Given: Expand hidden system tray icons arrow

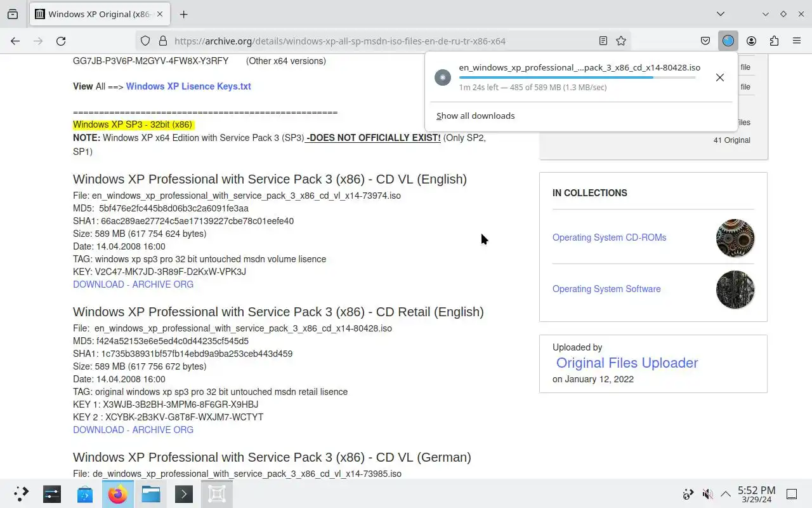Looking at the screenshot, I should (726, 494).
